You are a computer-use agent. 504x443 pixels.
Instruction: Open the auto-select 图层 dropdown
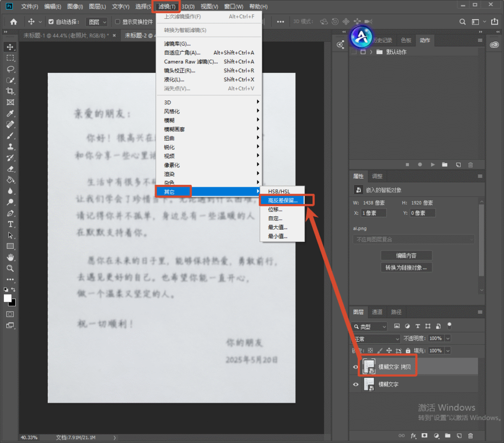[x=97, y=22]
